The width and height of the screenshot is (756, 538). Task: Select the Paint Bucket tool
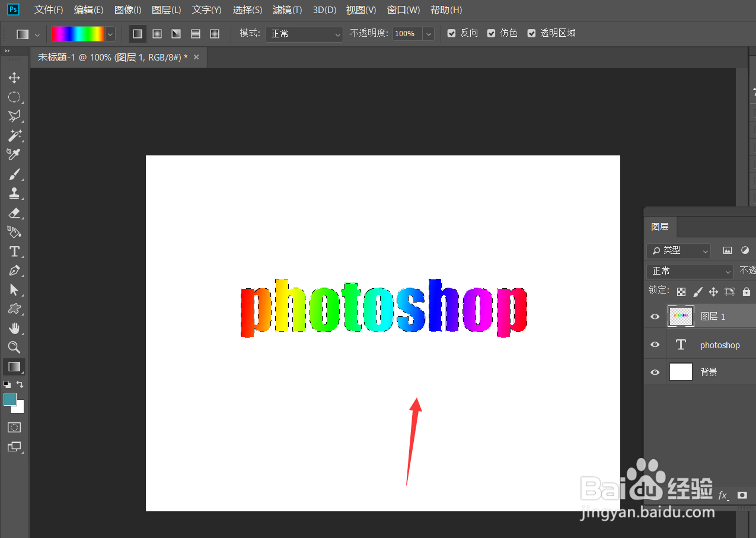14,231
